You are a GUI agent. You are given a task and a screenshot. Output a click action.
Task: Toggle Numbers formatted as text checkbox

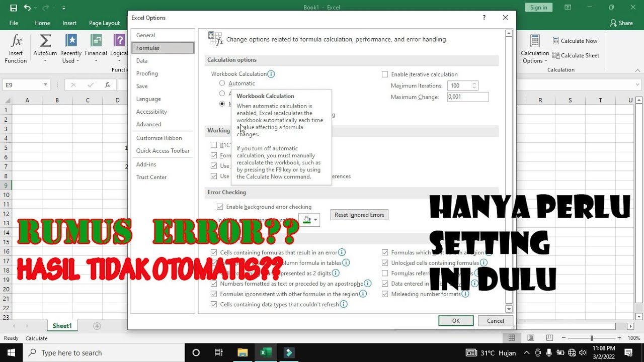coord(214,284)
